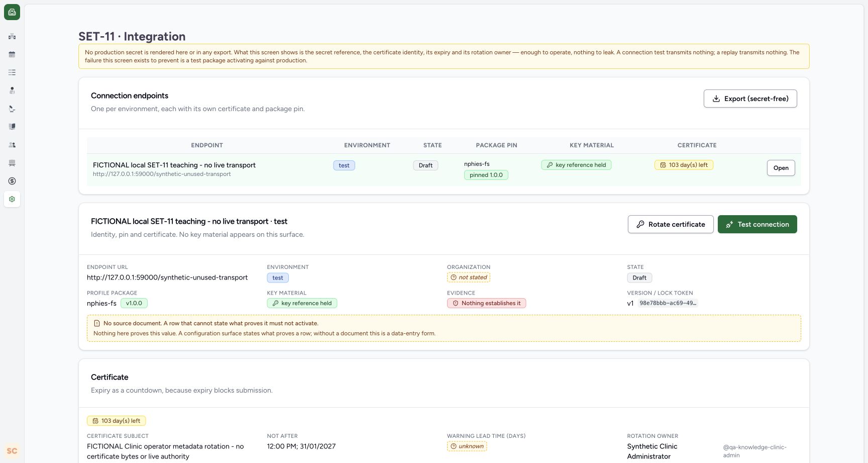Click the 'Connection endpoints' heading
This screenshot has width=868, height=463.
(130, 96)
